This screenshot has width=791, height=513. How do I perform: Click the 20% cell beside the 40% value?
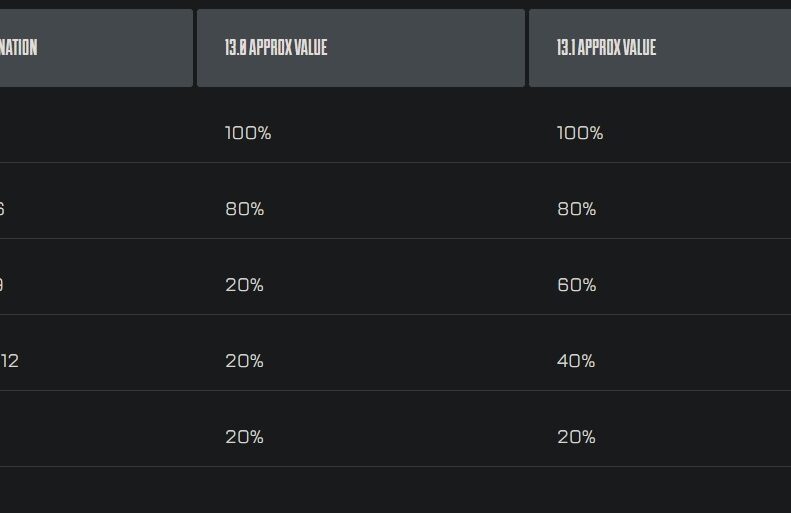pos(244,361)
